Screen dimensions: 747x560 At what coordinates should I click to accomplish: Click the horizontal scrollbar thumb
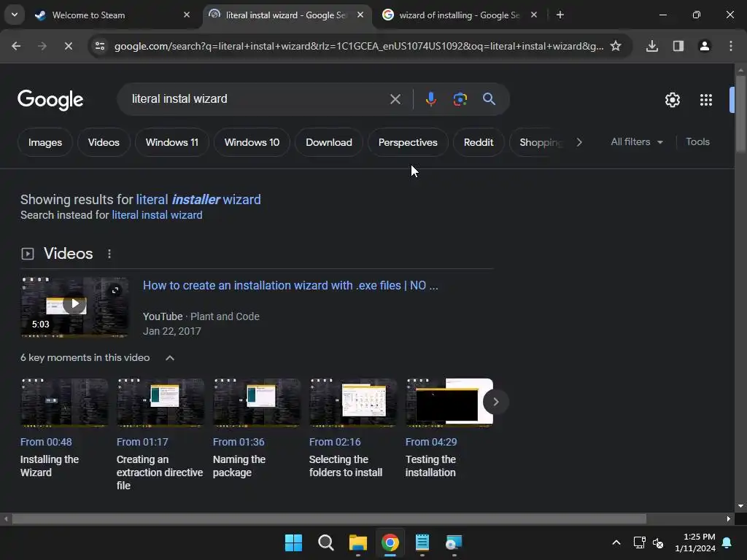[x=329, y=518]
